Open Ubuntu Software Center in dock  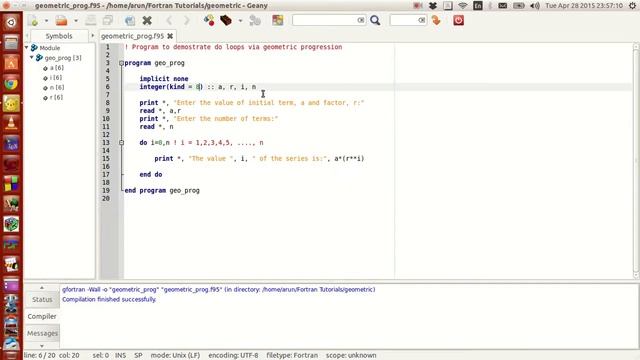click(x=11, y=63)
